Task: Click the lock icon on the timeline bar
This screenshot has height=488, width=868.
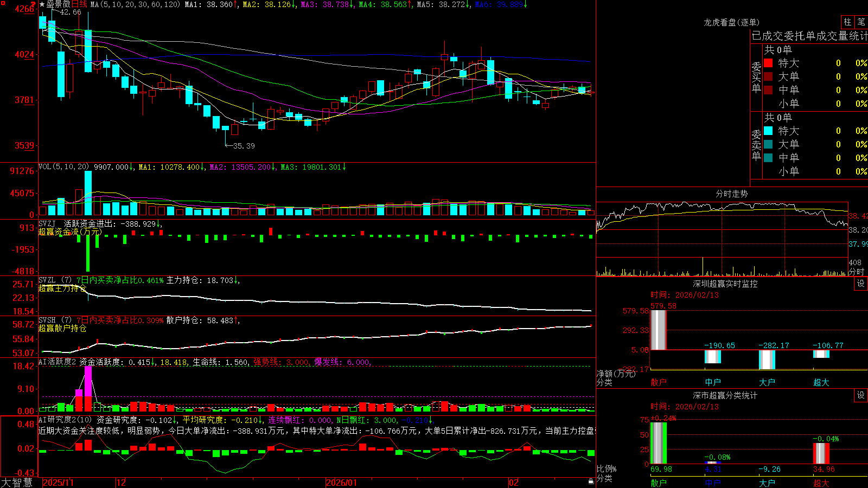Action: tap(591, 481)
